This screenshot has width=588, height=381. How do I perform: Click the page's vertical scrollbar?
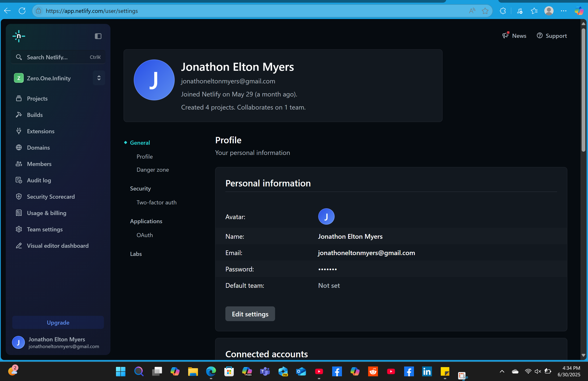[x=583, y=90]
